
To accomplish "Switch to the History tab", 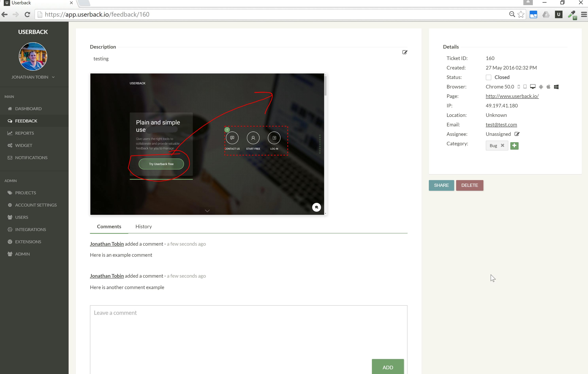I will 144,226.
